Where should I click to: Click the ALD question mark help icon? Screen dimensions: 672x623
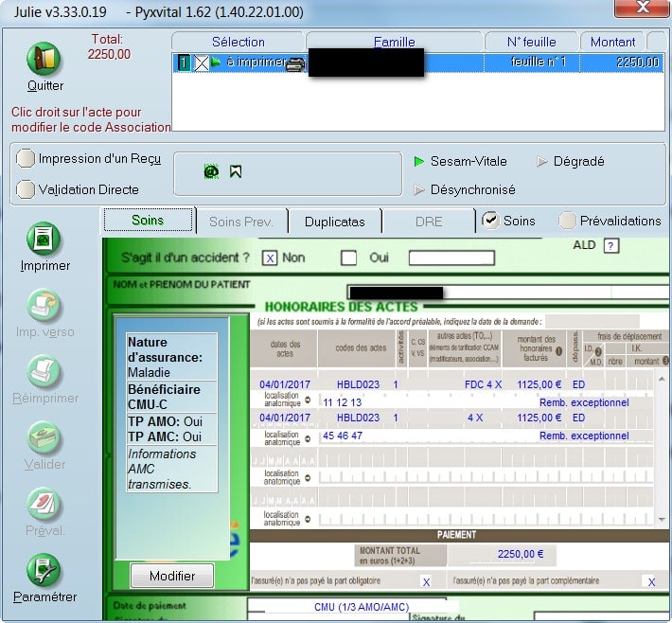pyautogui.click(x=611, y=246)
